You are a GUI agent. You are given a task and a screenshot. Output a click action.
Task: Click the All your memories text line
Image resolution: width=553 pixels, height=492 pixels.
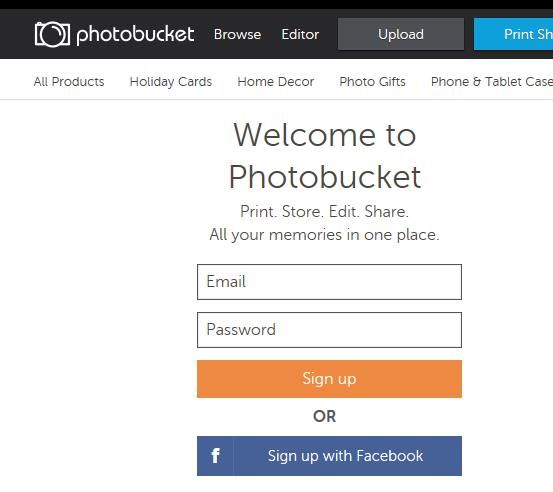pyautogui.click(x=324, y=235)
